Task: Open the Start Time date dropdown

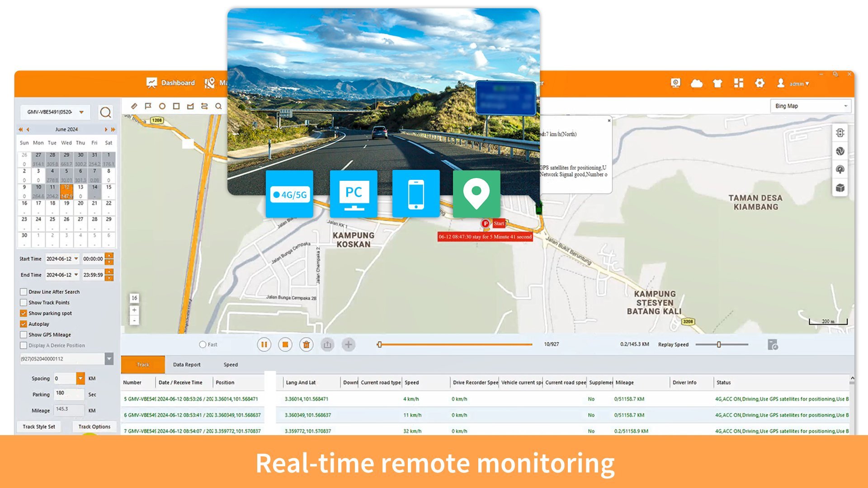Action: point(76,259)
